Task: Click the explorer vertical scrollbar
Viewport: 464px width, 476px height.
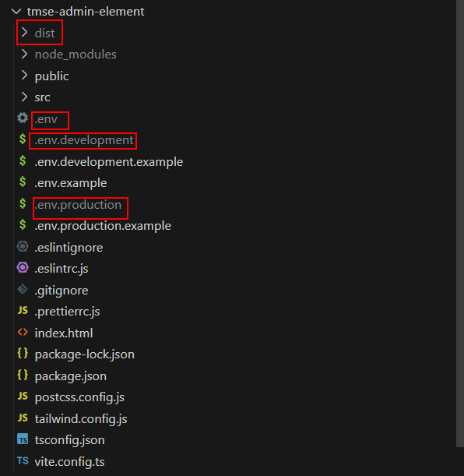Action: [460, 223]
